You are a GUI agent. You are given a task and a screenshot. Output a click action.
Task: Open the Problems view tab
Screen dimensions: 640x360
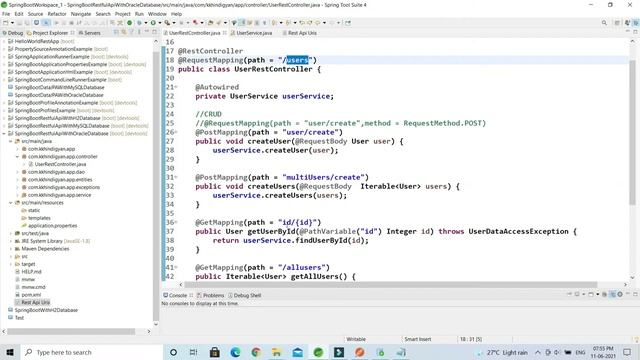(211, 295)
